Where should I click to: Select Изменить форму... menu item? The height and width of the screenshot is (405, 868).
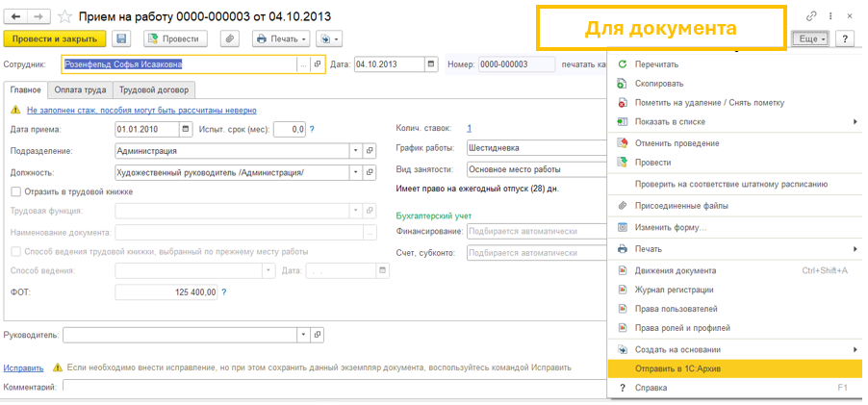(735, 227)
